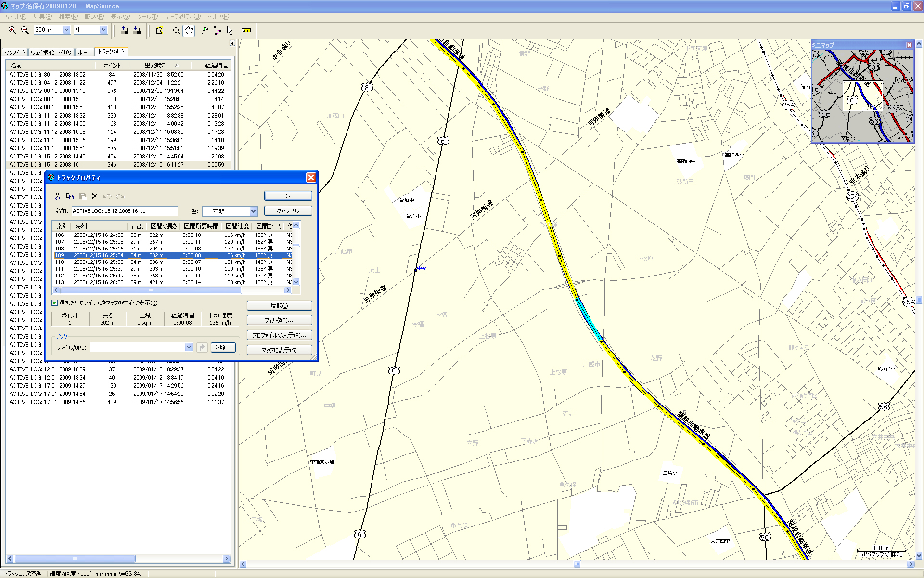Click the cut scissors icon in dialog
The width and height of the screenshot is (924, 578).
click(57, 196)
